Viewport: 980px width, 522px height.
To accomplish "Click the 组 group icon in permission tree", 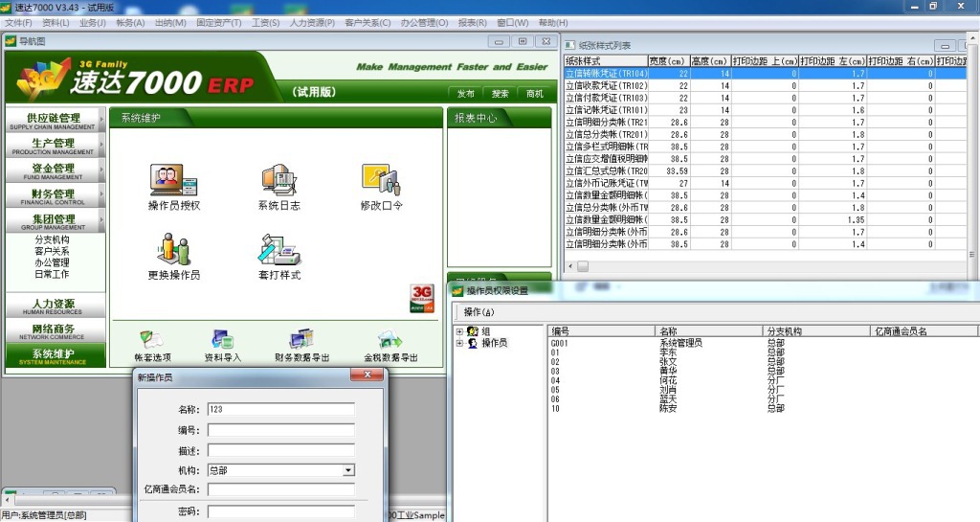I will [473, 331].
